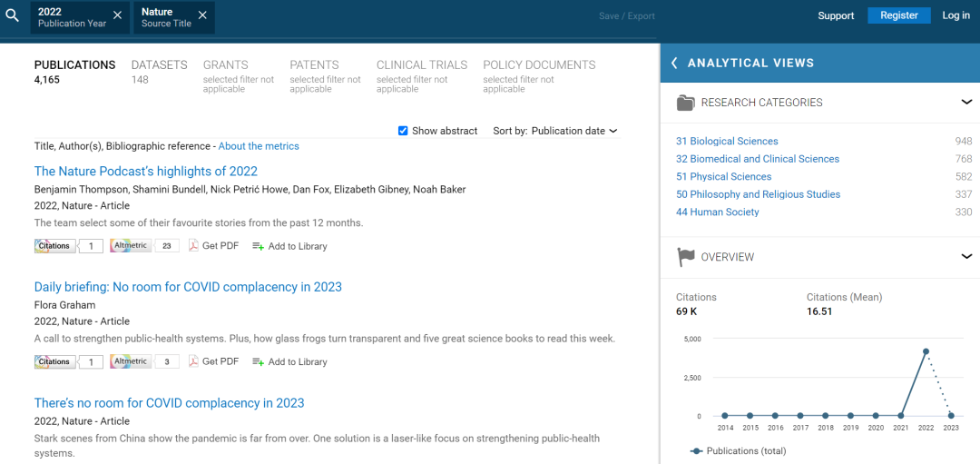Click Altmetric badge showing 3
The width and height of the screenshot is (980, 464).
pos(144,361)
